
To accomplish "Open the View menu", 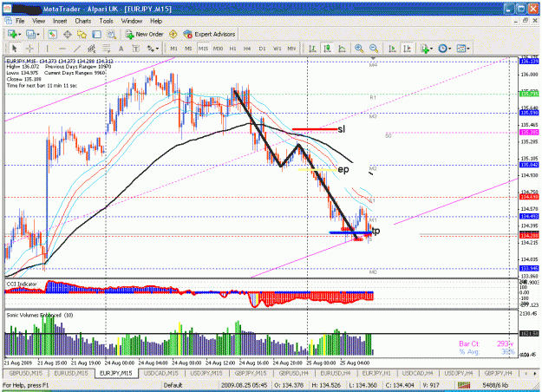I will pyautogui.click(x=39, y=21).
